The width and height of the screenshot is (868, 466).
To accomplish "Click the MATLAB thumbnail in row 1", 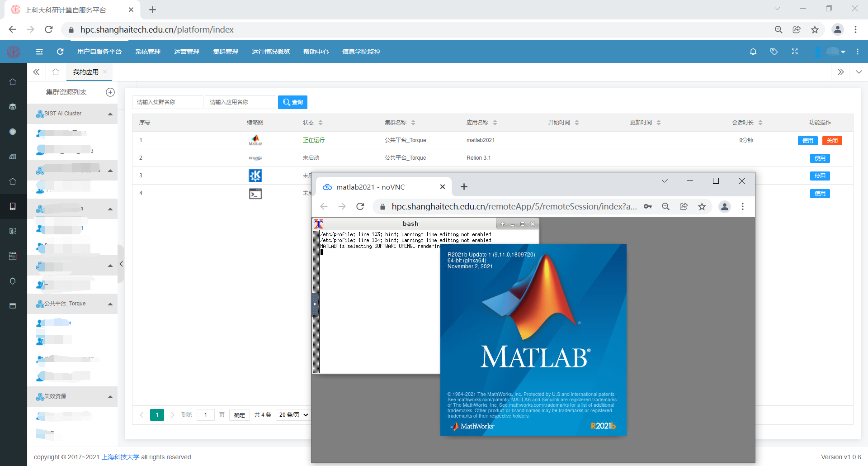I will [x=255, y=140].
